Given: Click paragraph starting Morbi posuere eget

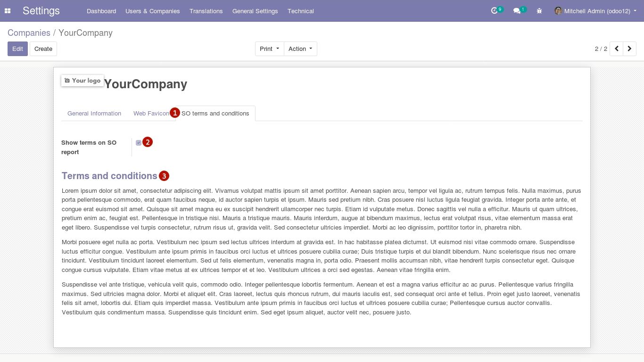Looking at the screenshot, I should tap(319, 256).
